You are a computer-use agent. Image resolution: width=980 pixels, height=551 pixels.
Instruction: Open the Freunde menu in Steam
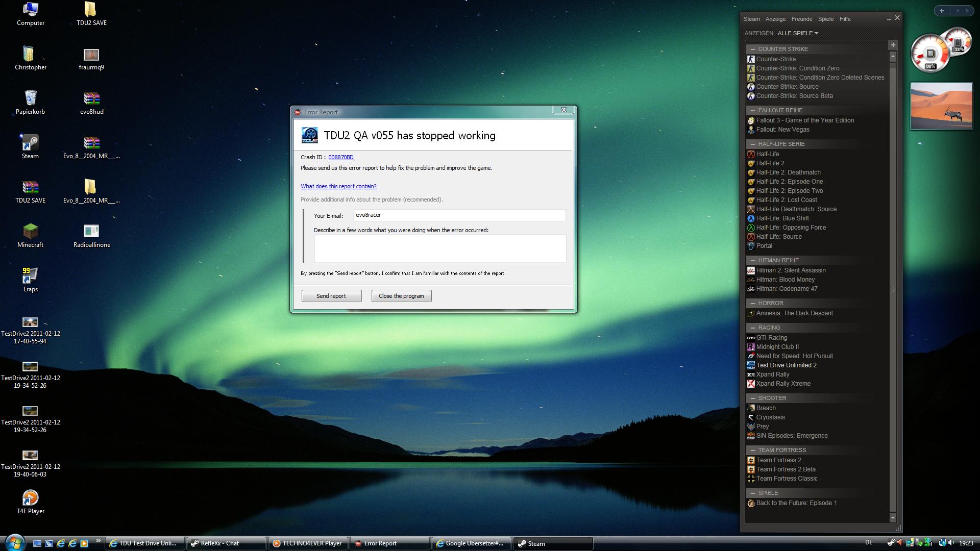tap(801, 19)
